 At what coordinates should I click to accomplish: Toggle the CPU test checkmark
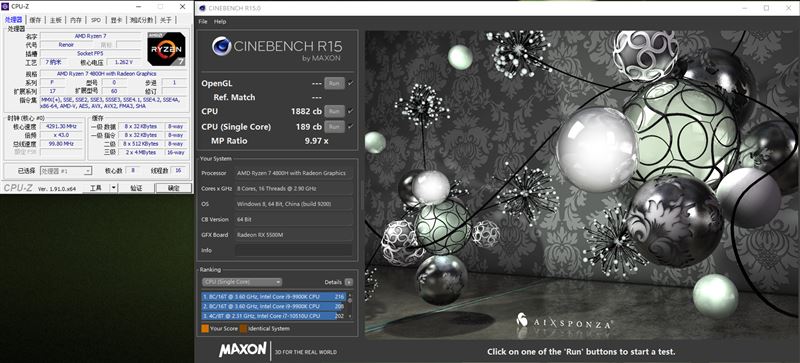pos(351,111)
